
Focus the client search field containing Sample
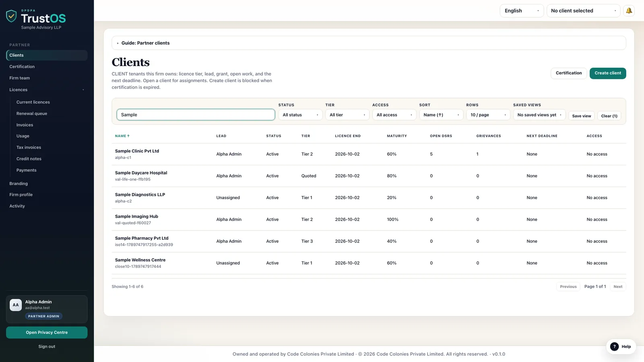click(196, 115)
